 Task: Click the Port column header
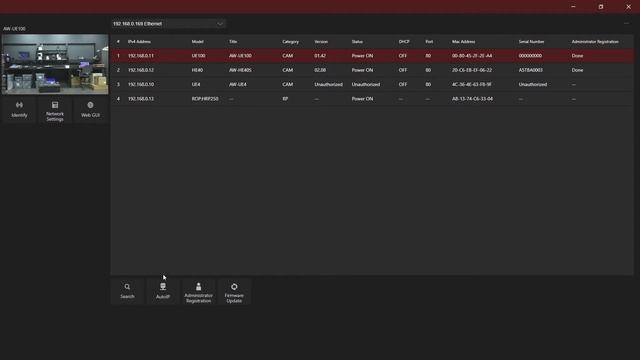coord(429,42)
